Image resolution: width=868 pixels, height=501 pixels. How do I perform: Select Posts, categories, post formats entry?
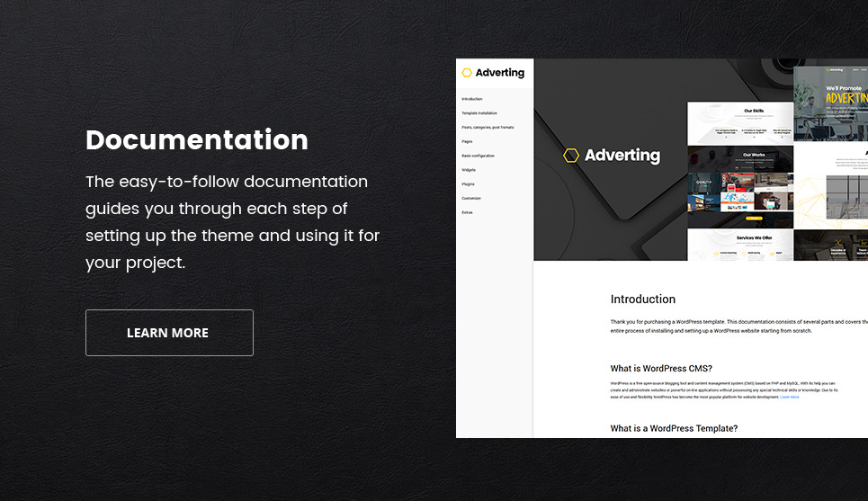488,128
